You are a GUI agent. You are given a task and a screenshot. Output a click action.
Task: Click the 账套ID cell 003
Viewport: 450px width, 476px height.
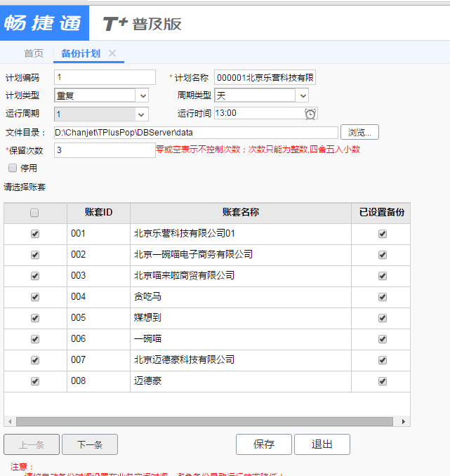pos(99,276)
